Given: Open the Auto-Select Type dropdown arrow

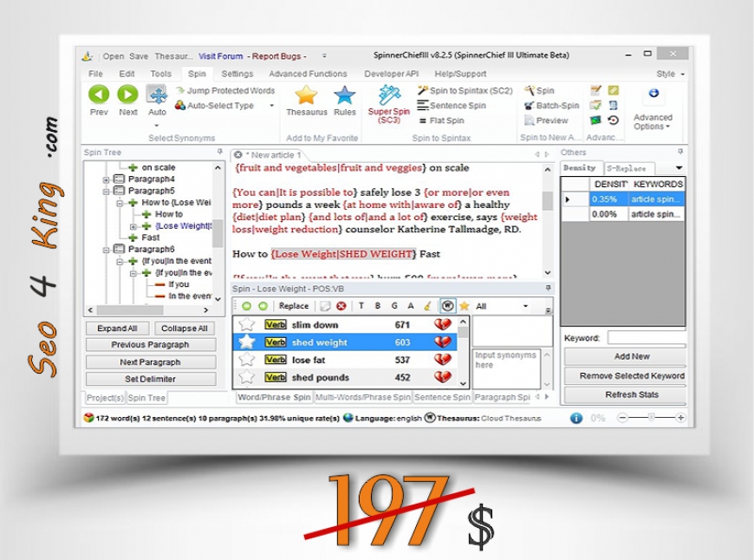Looking at the screenshot, I should (x=271, y=106).
